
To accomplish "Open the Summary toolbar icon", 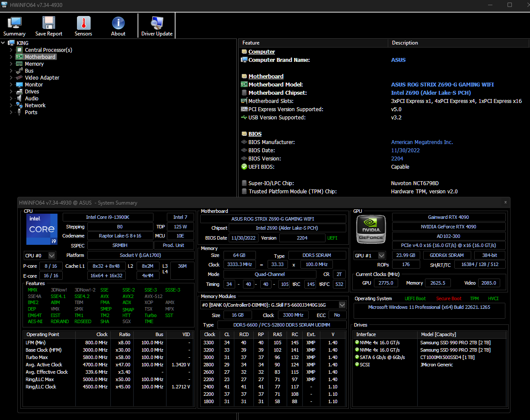I will [x=14, y=23].
